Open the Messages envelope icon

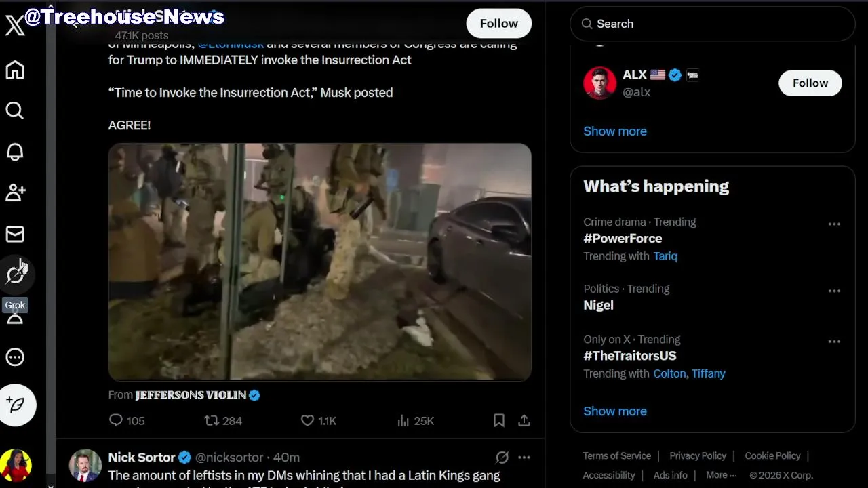(15, 234)
